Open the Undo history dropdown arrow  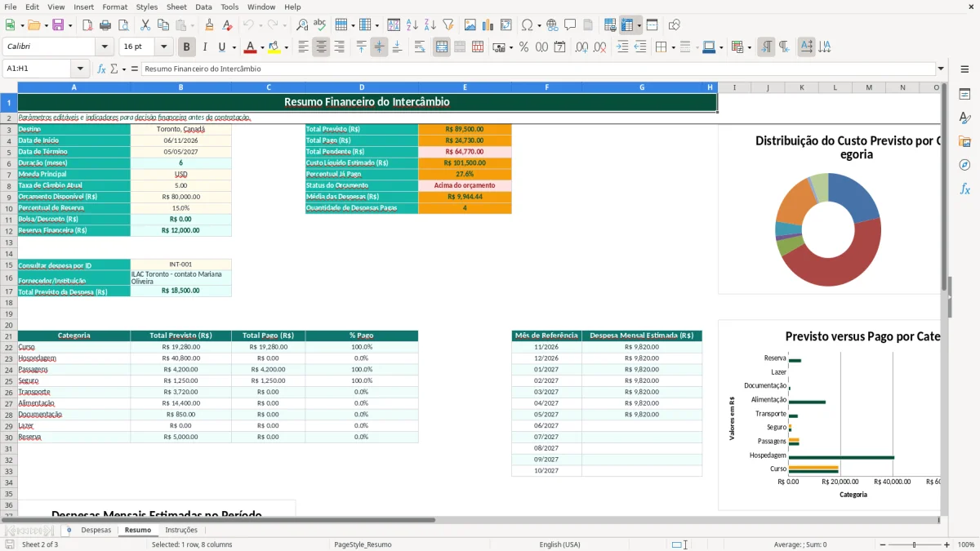(262, 25)
